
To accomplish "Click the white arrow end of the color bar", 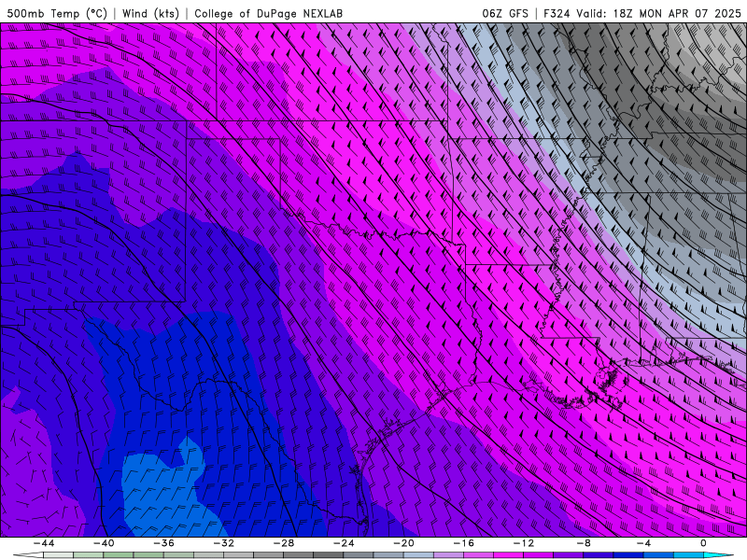I will [28, 555].
